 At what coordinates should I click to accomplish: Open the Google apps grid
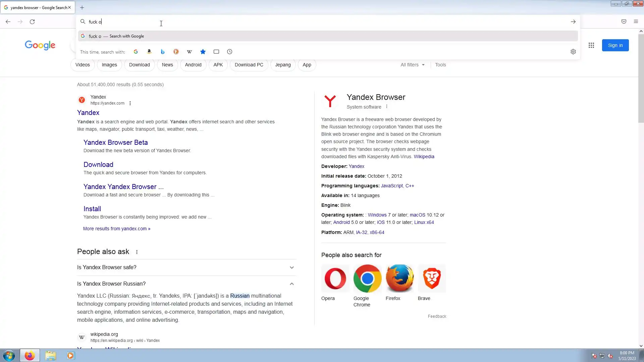pyautogui.click(x=591, y=45)
